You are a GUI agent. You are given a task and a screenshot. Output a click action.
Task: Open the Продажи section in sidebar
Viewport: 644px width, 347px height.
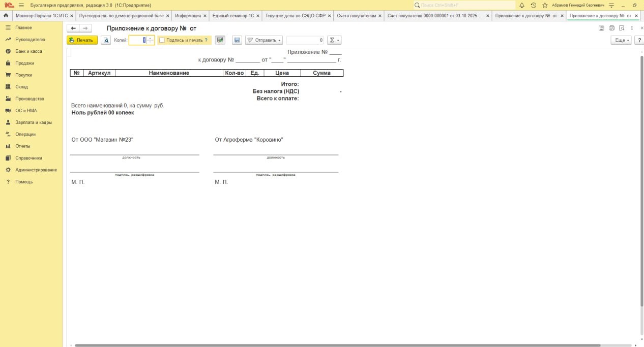coord(24,63)
